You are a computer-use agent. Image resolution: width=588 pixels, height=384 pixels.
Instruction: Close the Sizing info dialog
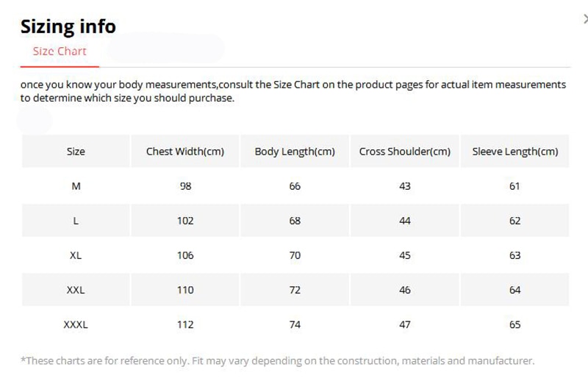pyautogui.click(x=585, y=19)
